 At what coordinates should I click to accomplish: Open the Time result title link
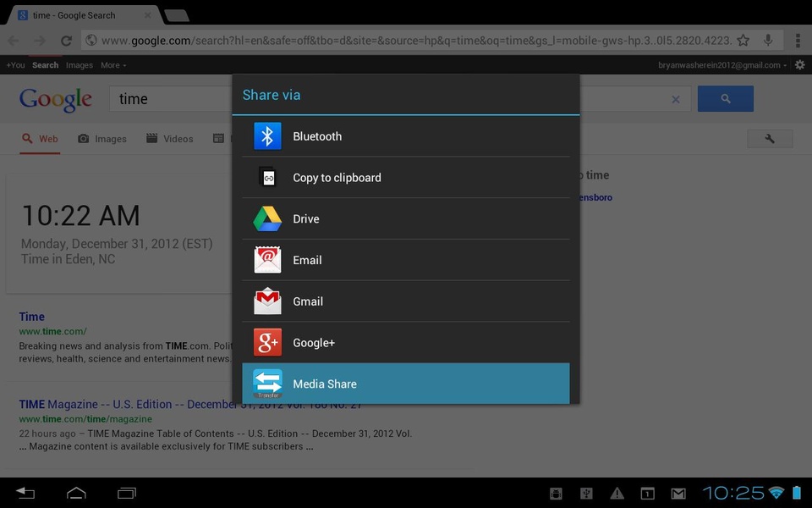click(x=31, y=317)
